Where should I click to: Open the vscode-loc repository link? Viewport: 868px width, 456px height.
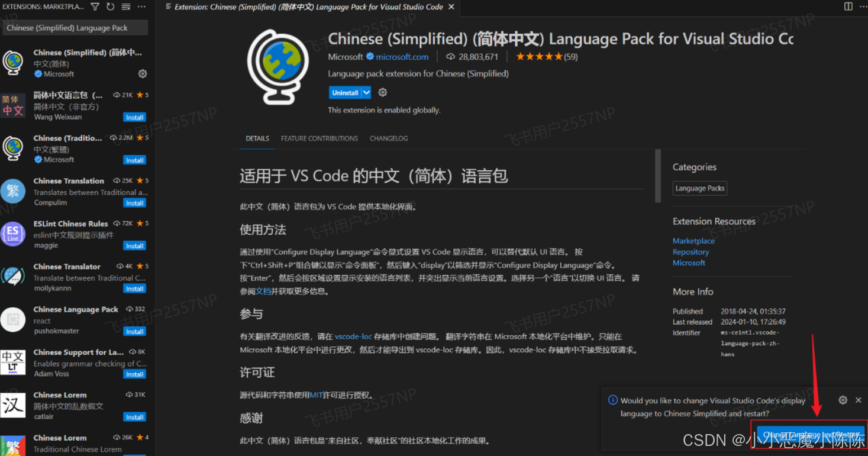click(353, 337)
